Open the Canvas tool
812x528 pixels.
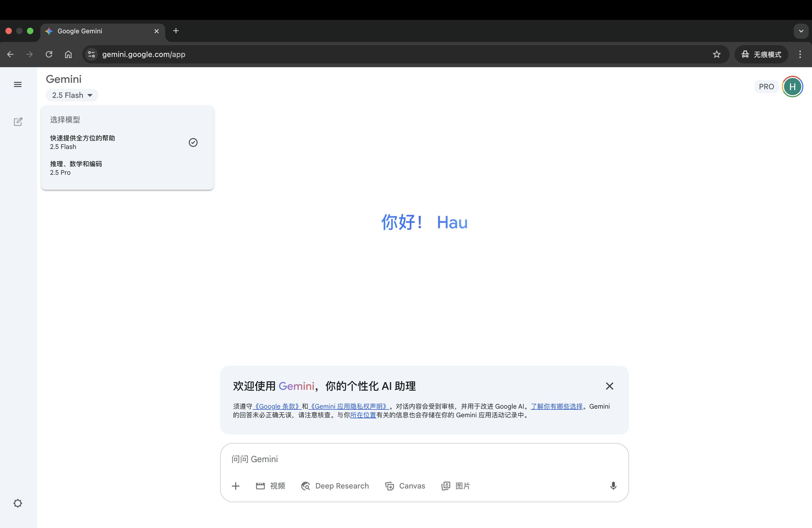click(405, 486)
